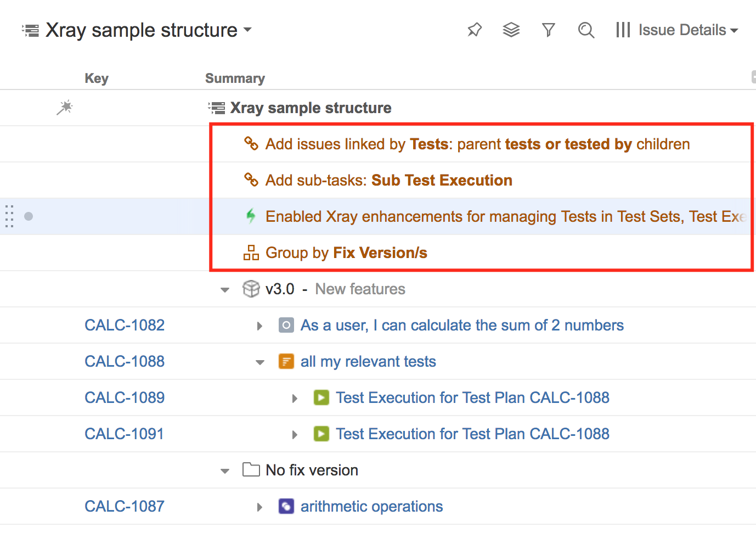Open CALC-1089 Test Execution summary link
The height and width of the screenshot is (538, 756).
click(x=472, y=397)
